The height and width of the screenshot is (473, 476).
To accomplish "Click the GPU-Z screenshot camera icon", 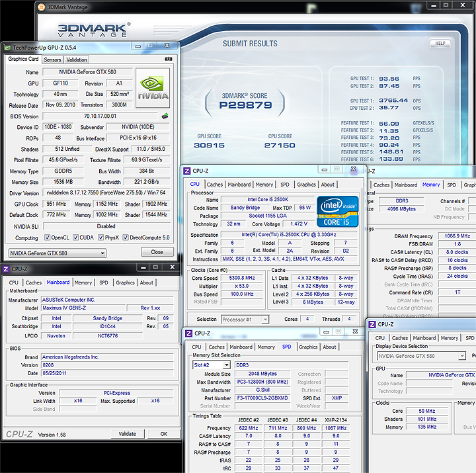I will click(x=169, y=59).
